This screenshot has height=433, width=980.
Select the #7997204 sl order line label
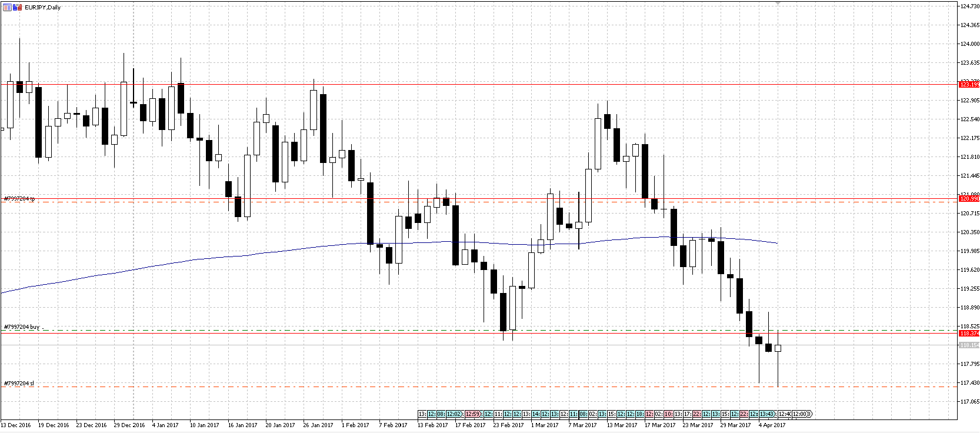coord(19,384)
